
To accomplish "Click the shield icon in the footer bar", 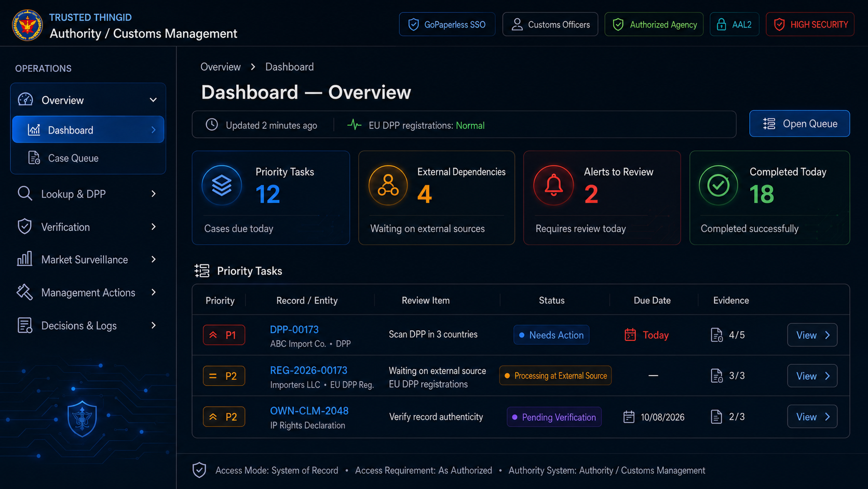I will pyautogui.click(x=199, y=470).
